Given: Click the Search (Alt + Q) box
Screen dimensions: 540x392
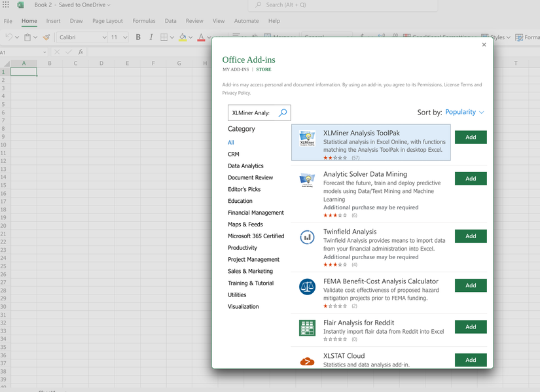Looking at the screenshot, I should pos(343,5).
